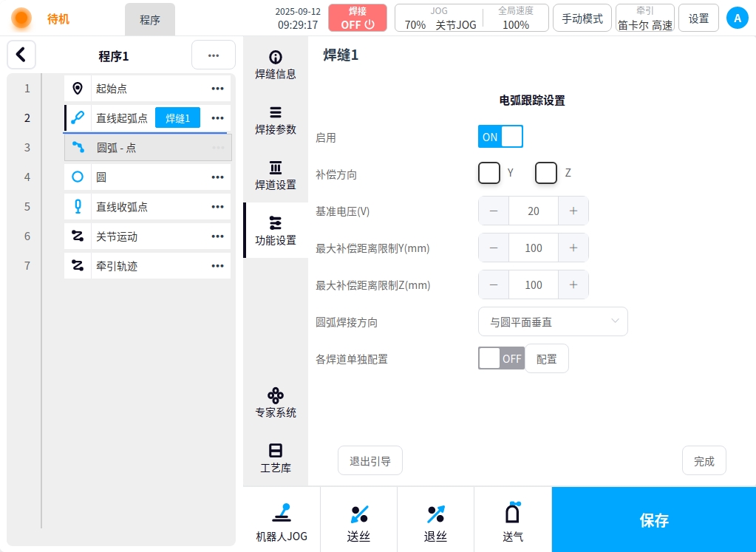Increase the 基准电压 value with plus
Screen dimensions: 756x552
tap(573, 211)
